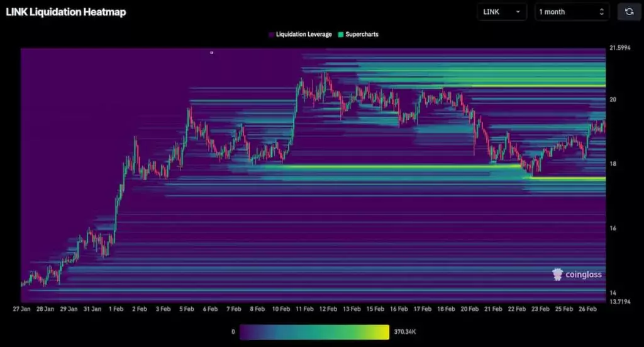Click the 7 Feb date label

point(234,309)
